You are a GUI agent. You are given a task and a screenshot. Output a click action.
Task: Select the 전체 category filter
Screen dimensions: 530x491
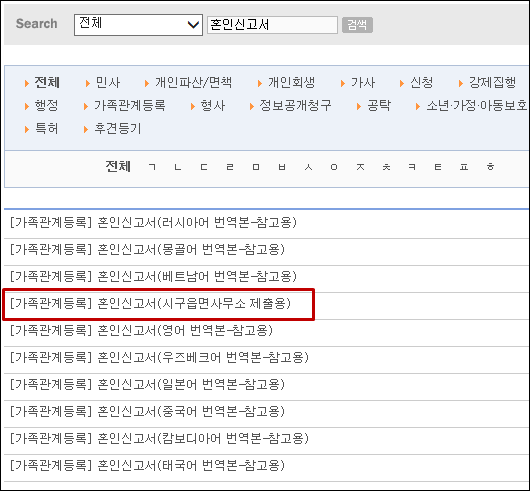pyautogui.click(x=47, y=82)
